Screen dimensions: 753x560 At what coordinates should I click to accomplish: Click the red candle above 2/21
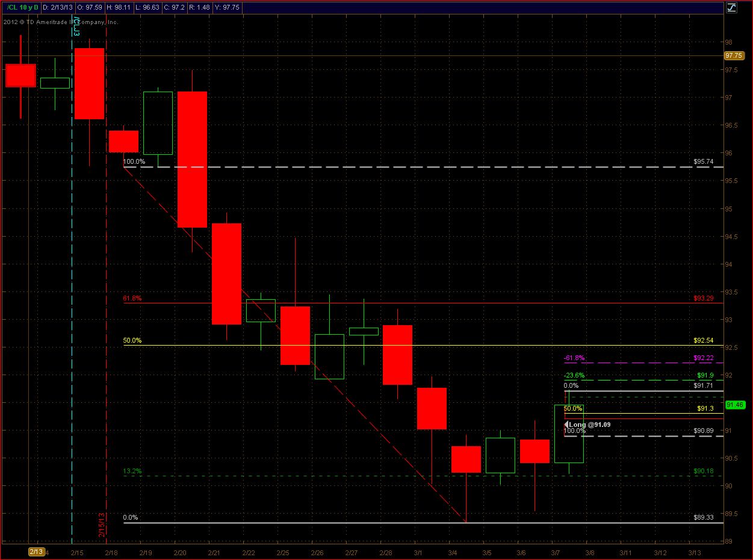click(x=226, y=274)
